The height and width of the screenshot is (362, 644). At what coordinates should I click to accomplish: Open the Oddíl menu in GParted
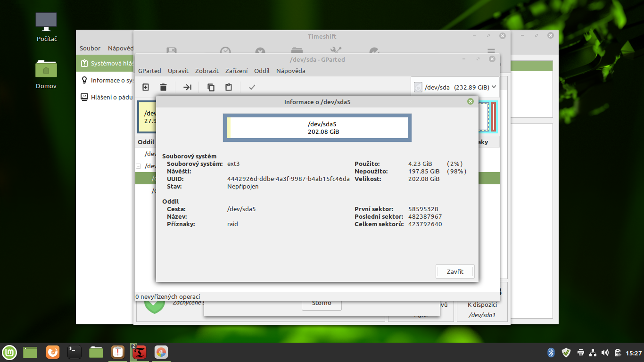click(262, 71)
